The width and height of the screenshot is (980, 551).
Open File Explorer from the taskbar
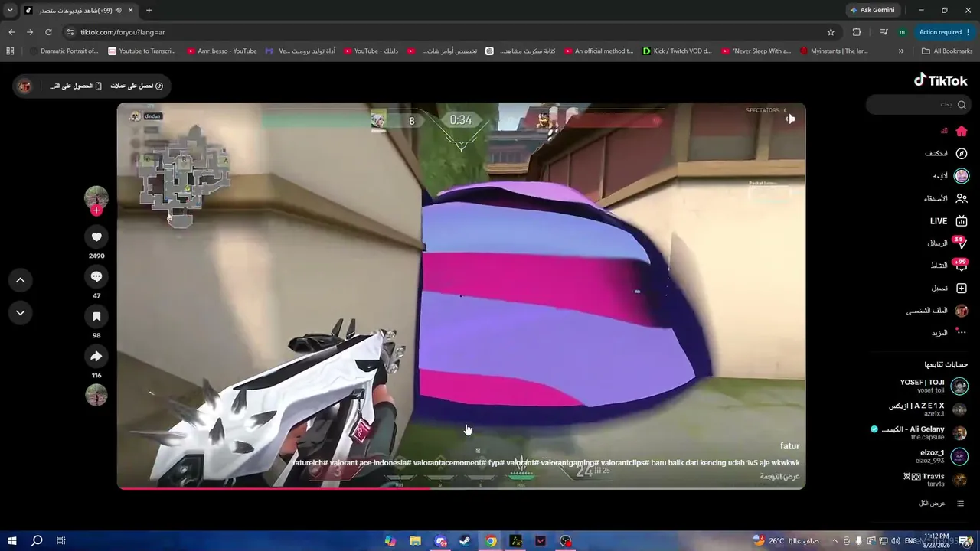(415, 541)
